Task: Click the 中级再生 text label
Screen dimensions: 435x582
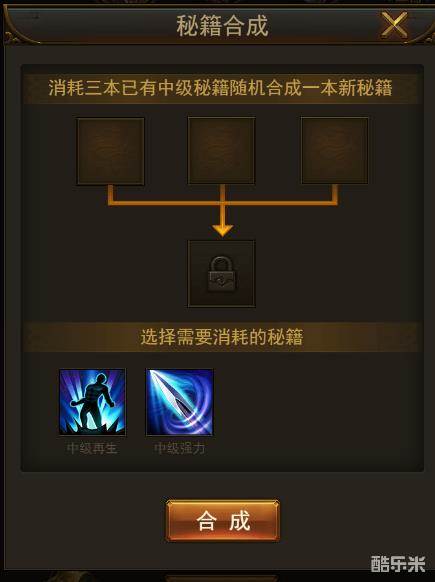Action: tap(92, 448)
